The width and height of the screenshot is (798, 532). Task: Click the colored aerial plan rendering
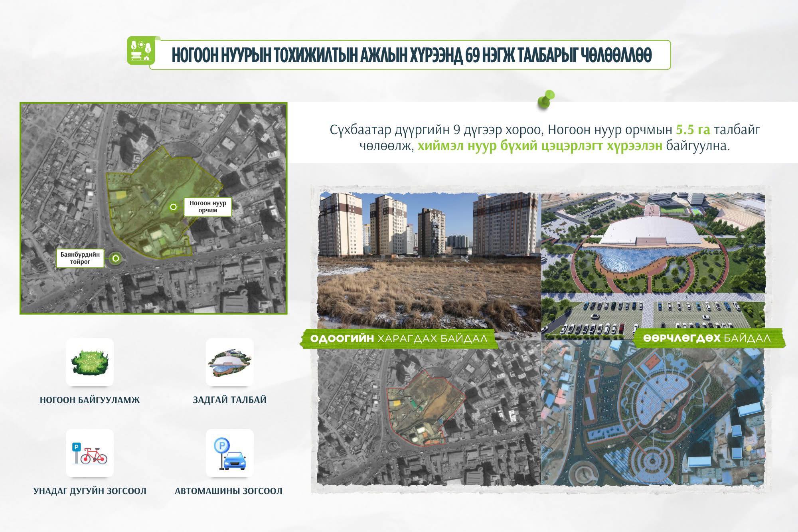(653, 415)
